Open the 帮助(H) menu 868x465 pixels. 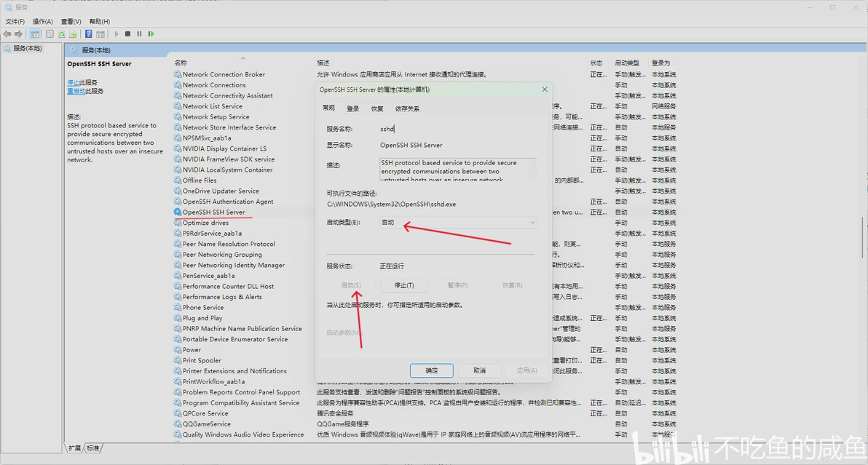point(100,22)
